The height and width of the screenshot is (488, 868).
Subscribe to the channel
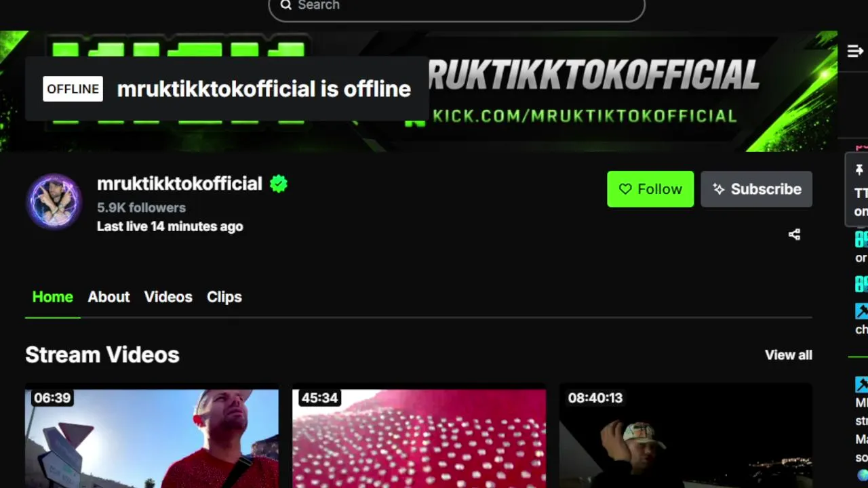click(756, 189)
